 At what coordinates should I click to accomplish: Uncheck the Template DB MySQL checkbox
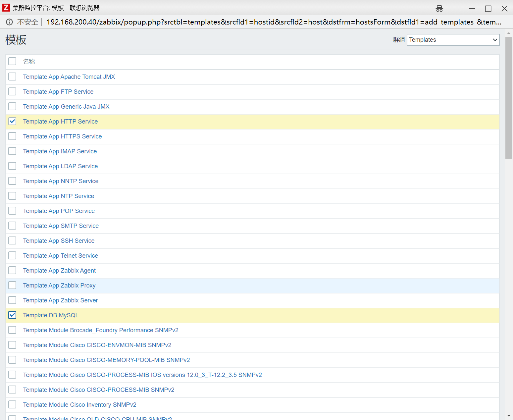tap(12, 315)
